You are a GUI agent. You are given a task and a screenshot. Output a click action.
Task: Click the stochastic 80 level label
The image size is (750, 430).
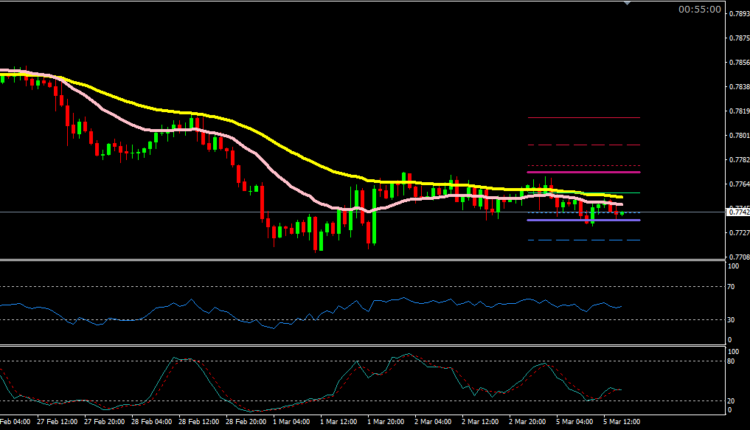tap(733, 361)
